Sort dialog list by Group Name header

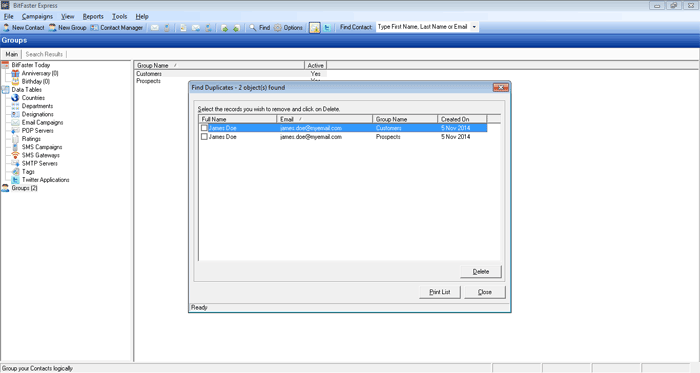point(405,119)
